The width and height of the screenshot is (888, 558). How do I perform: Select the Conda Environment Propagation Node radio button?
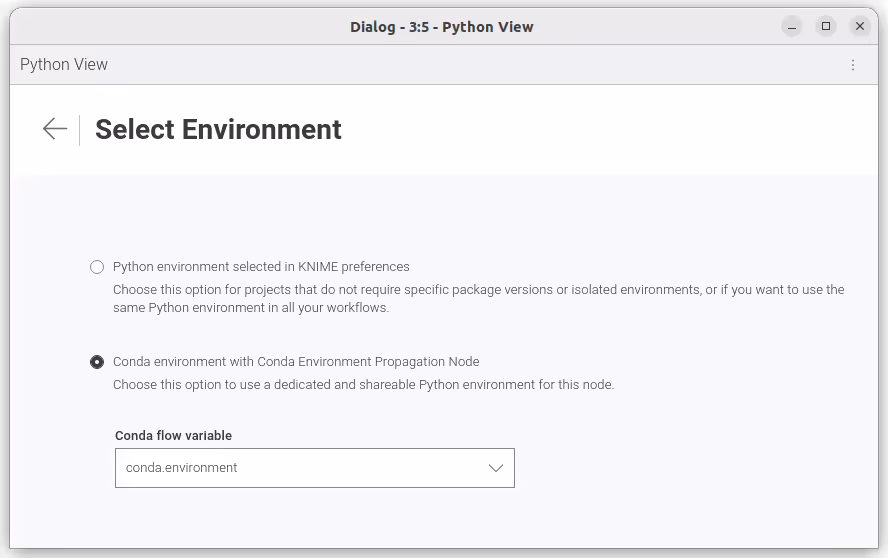[x=97, y=362]
